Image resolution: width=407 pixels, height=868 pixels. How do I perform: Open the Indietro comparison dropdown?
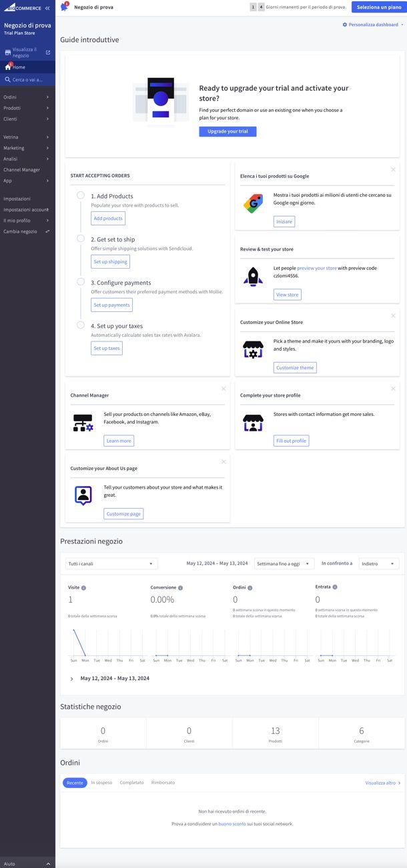[379, 563]
